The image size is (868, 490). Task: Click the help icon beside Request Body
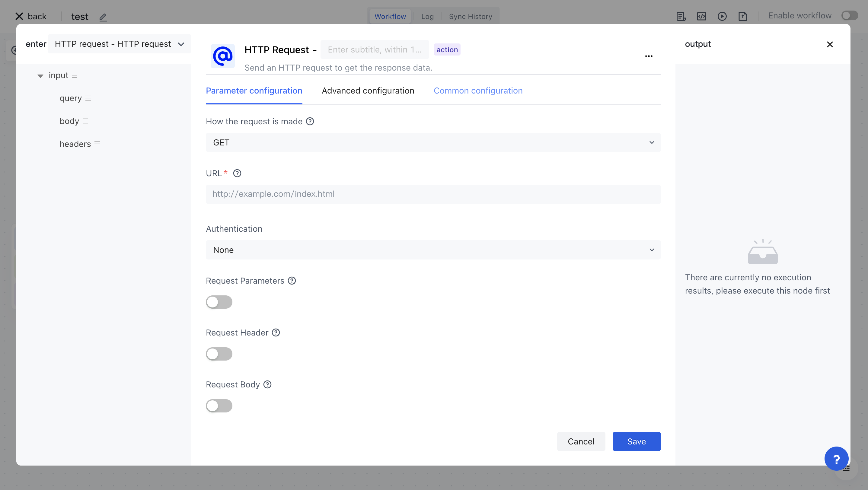[x=267, y=384]
